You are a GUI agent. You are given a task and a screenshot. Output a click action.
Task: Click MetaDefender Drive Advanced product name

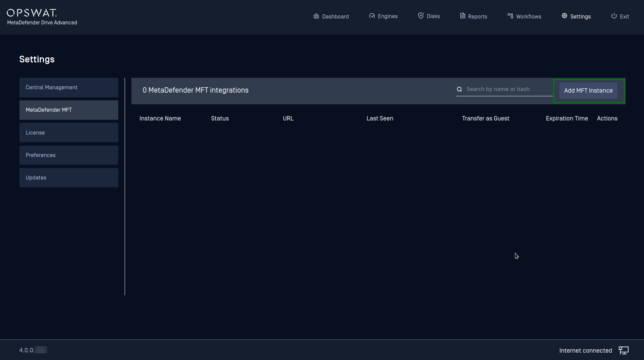tap(42, 22)
